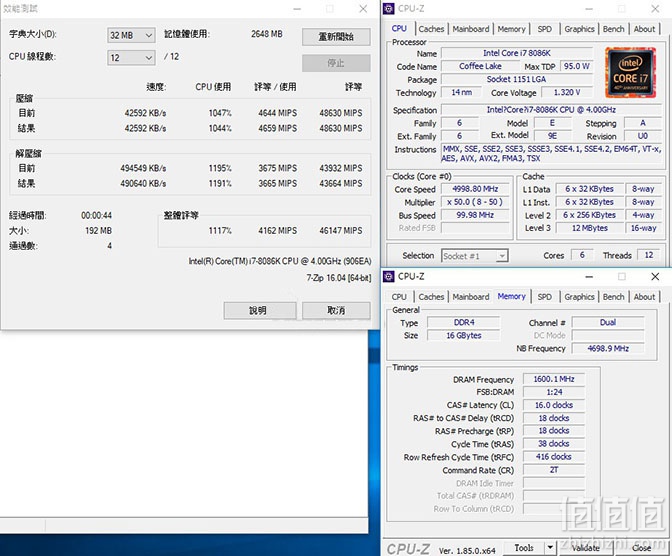Click the Threads count value 12
672x556 pixels.
649,255
